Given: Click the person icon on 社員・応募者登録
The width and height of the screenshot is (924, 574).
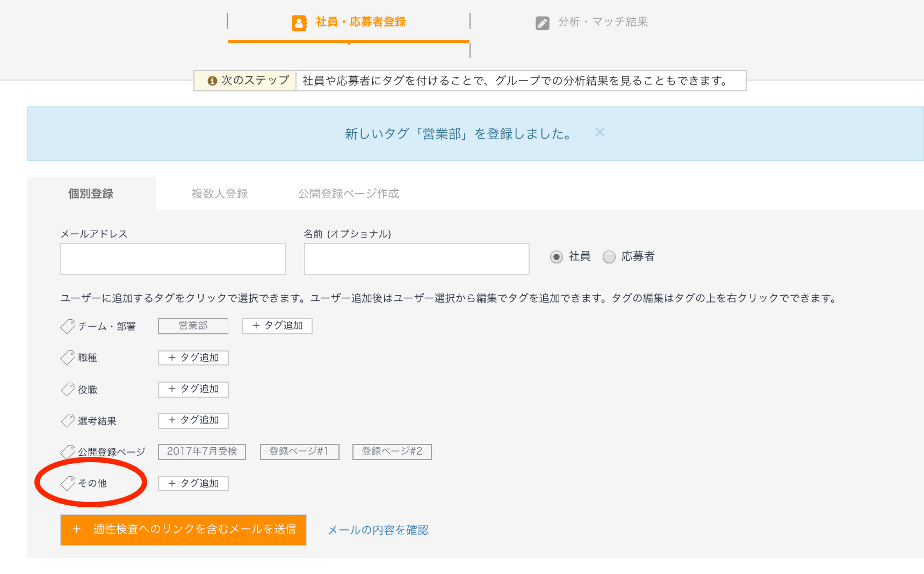Looking at the screenshot, I should tap(299, 22).
